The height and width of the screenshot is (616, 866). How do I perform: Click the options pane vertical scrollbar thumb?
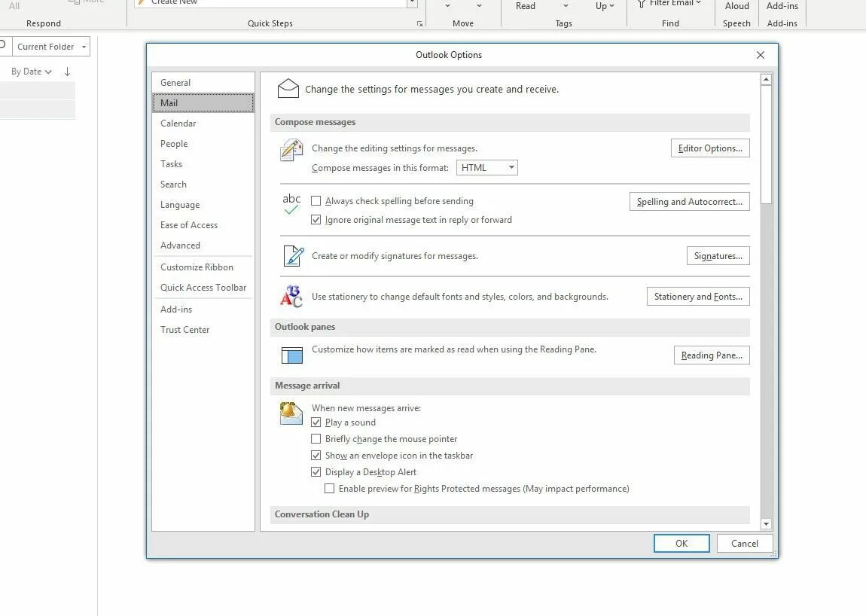coord(766,145)
